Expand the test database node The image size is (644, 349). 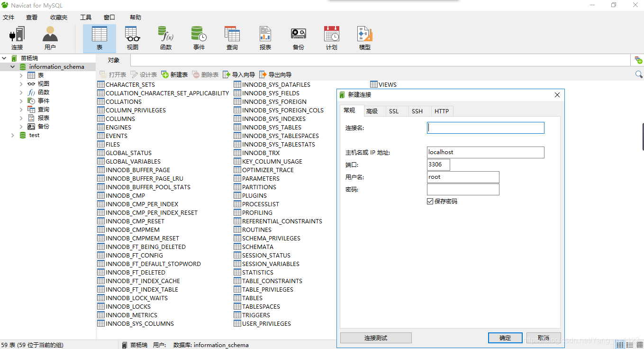pyautogui.click(x=13, y=135)
